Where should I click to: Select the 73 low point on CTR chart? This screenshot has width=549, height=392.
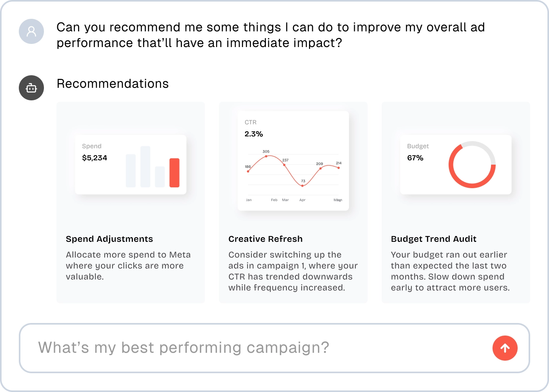point(302,186)
